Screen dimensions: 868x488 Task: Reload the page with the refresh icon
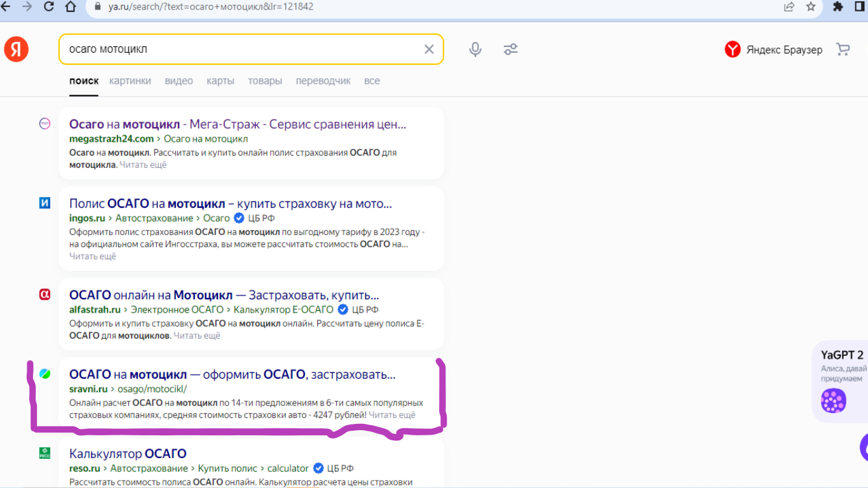tap(49, 7)
